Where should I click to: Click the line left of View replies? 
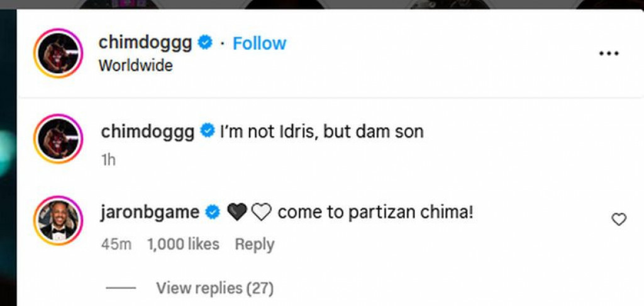coord(121,288)
